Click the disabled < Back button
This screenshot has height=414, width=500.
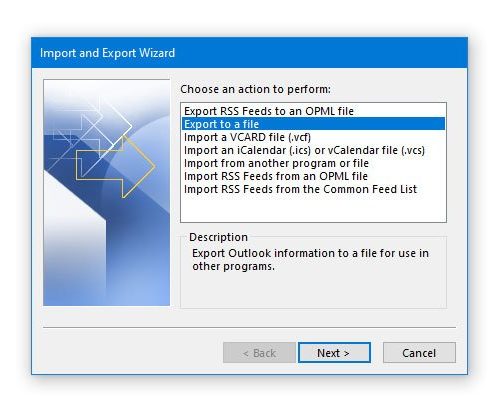259,353
